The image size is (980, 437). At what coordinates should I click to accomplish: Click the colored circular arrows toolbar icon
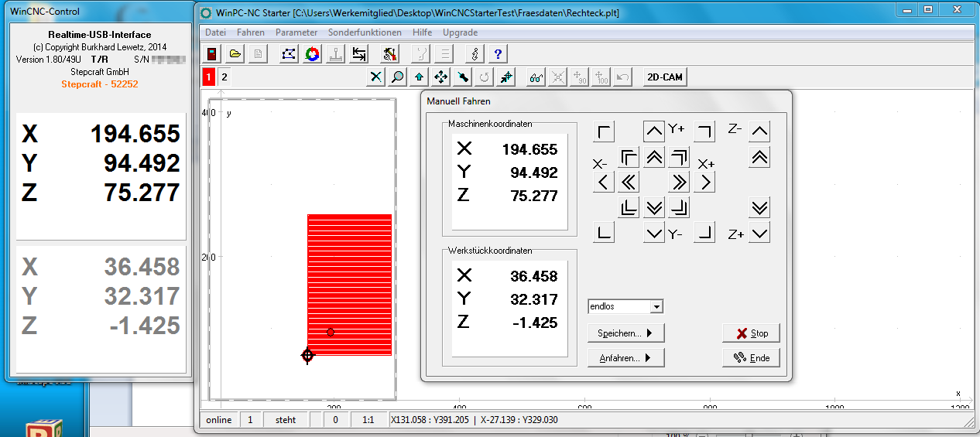[312, 54]
